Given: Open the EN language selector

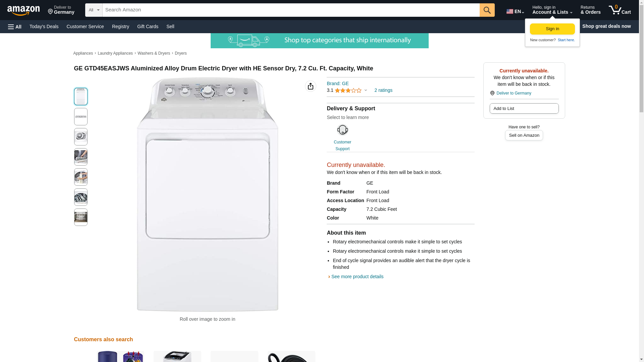Looking at the screenshot, I should [515, 11].
